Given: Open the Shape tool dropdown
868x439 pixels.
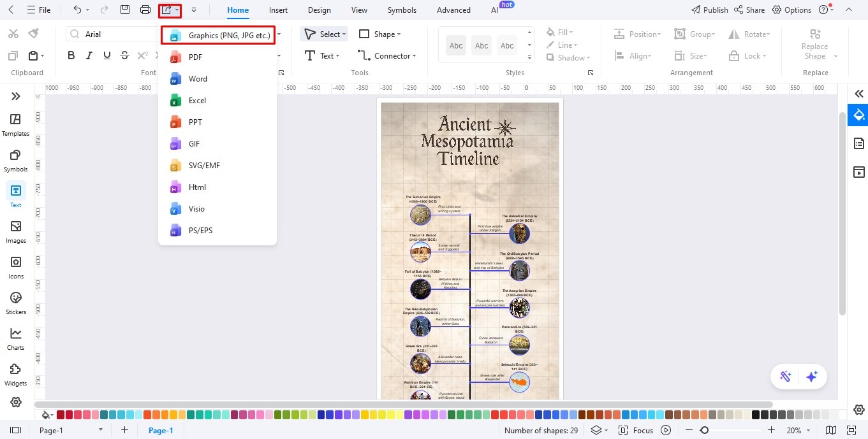Looking at the screenshot, I should point(380,34).
